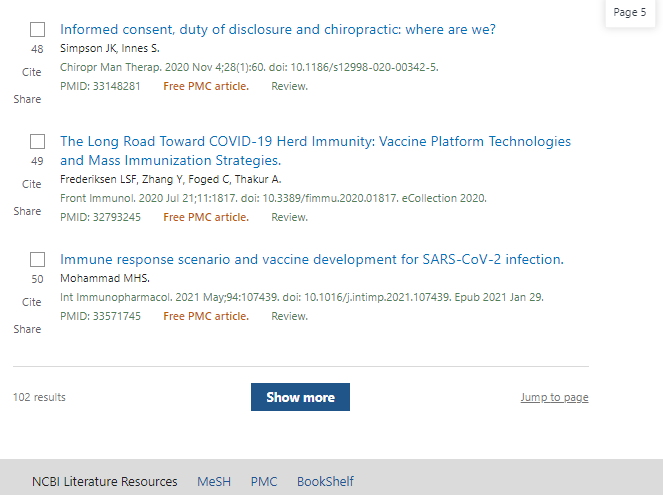The width and height of the screenshot is (663, 495).
Task: Tick the checkbox for result 50
Action: point(37,260)
